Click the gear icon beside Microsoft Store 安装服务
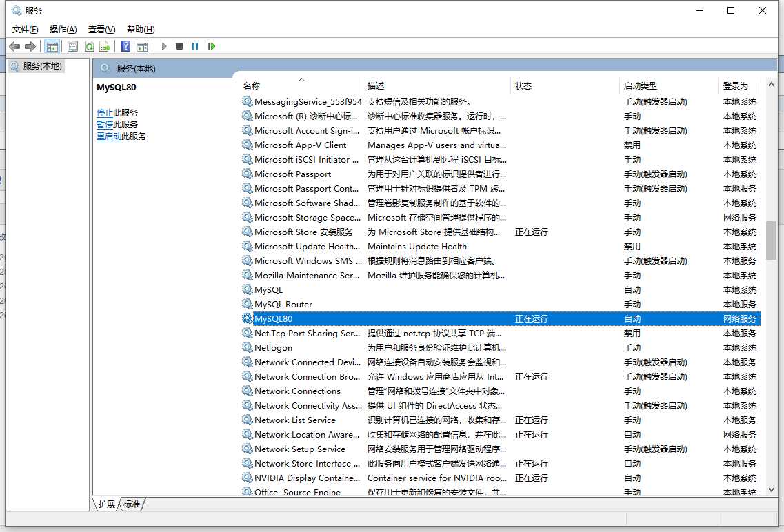784x532 pixels. click(247, 232)
